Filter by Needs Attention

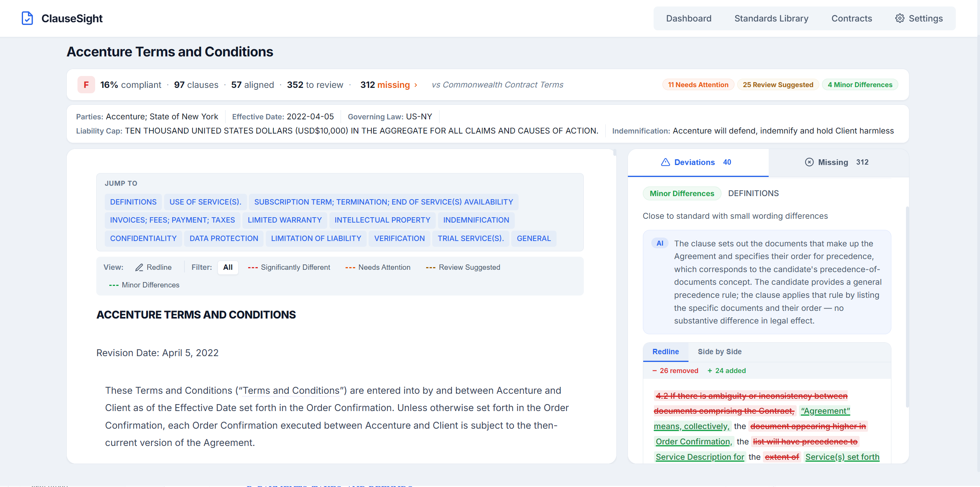(x=378, y=267)
